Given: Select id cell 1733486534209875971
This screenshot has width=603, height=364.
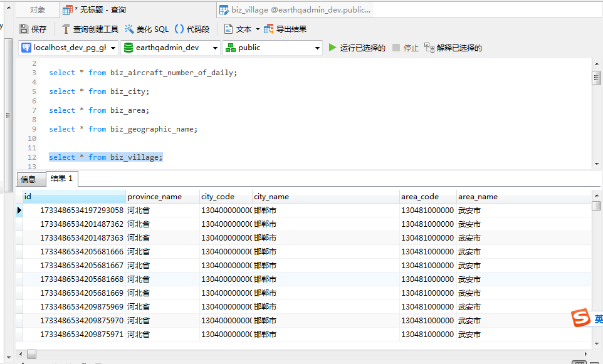Looking at the screenshot, I should point(74,335).
